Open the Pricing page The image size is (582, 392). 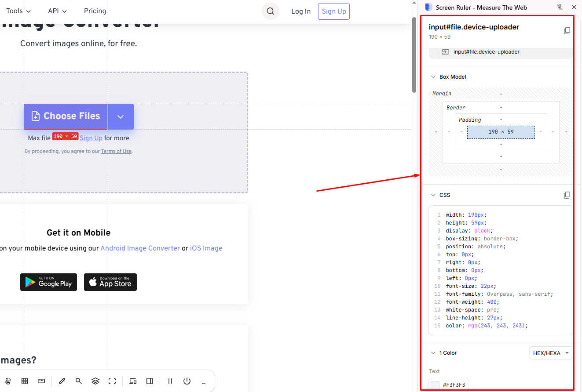click(x=95, y=11)
